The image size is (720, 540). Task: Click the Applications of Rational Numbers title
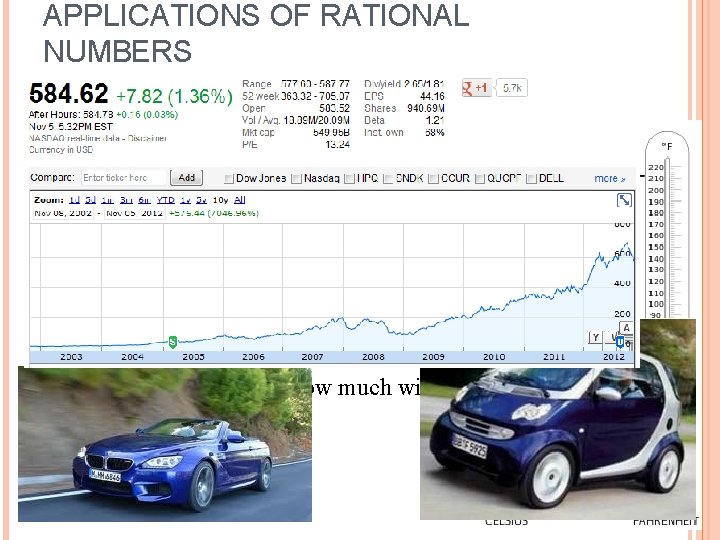click(x=256, y=33)
